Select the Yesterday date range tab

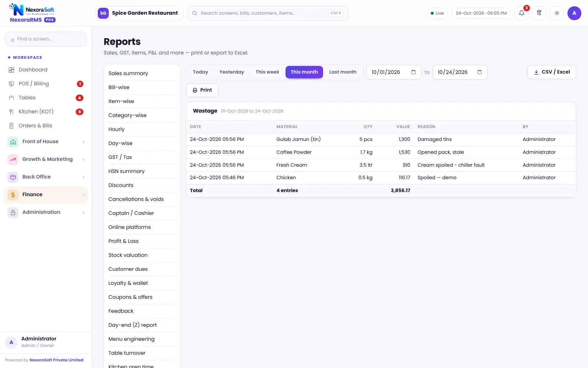click(232, 72)
